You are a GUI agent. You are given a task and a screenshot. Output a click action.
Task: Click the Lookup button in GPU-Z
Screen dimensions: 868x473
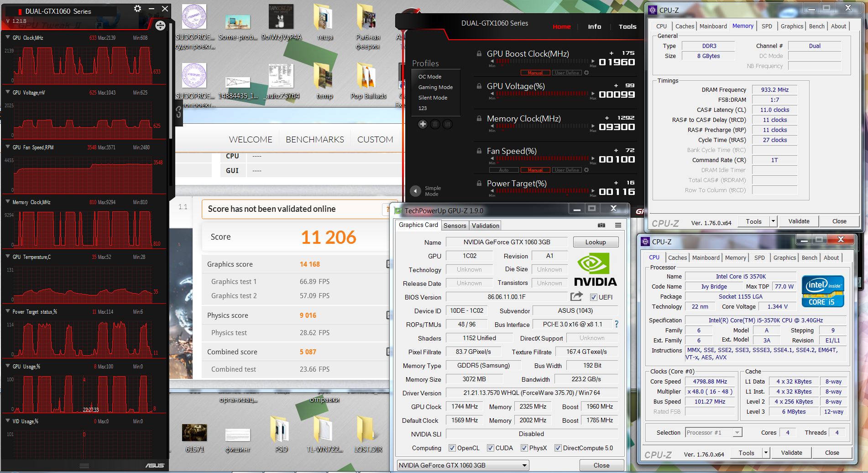pyautogui.click(x=596, y=242)
